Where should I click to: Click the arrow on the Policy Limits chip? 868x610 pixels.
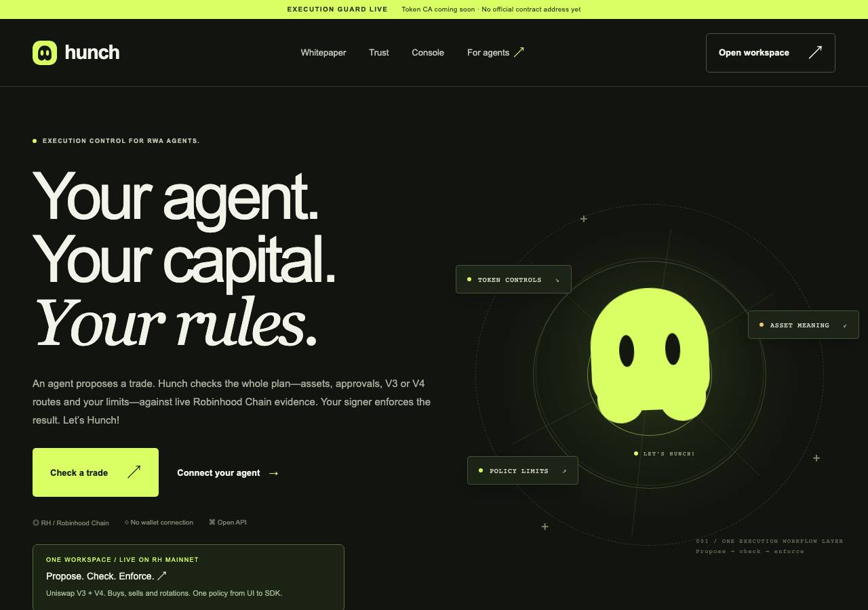tap(564, 471)
